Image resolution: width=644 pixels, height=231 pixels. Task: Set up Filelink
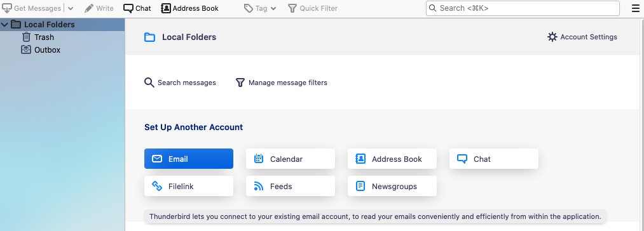(x=189, y=187)
